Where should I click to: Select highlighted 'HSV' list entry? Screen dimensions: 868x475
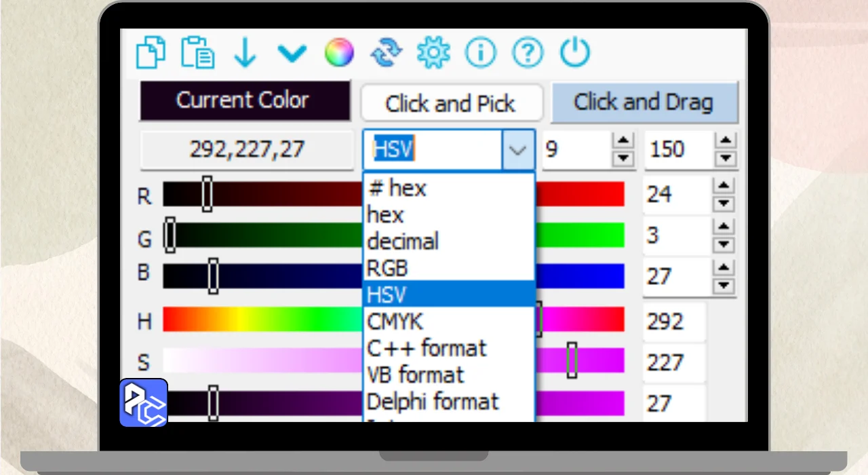tap(449, 294)
